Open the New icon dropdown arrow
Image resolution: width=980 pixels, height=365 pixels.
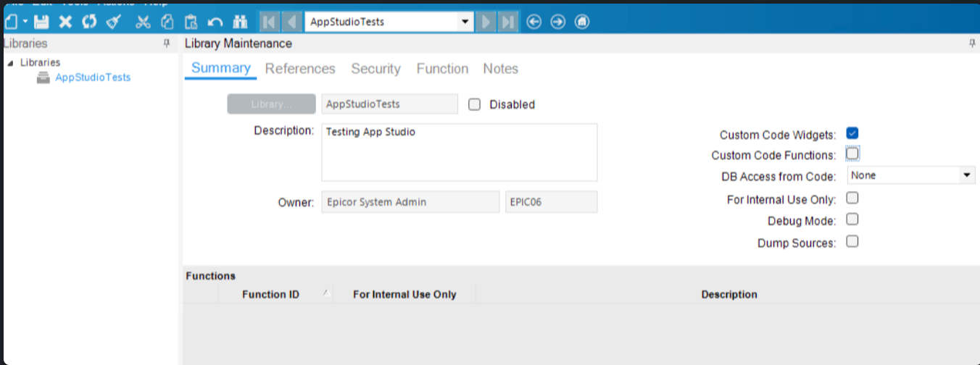tap(25, 22)
